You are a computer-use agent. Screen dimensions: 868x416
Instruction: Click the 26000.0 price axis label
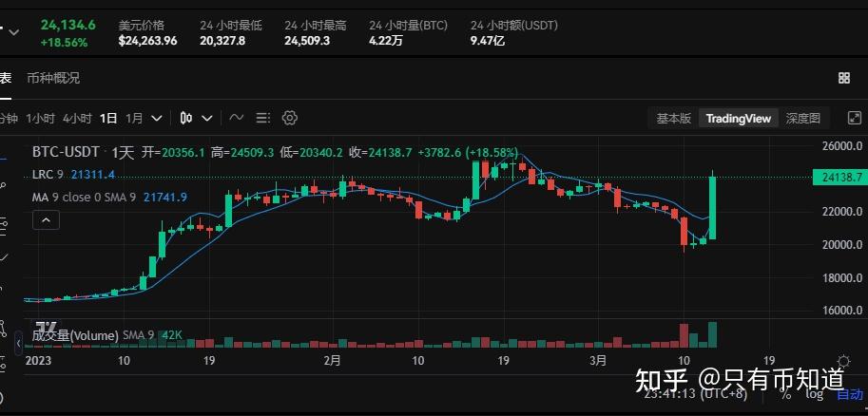pyautogui.click(x=840, y=146)
